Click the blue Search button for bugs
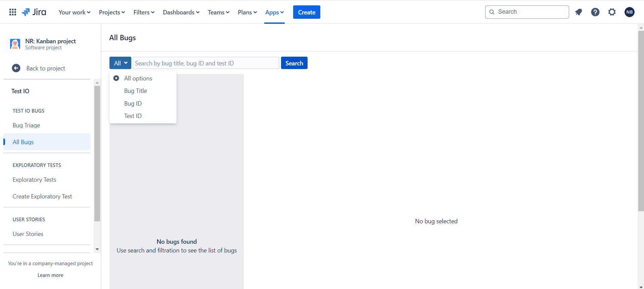This screenshot has height=289, width=644. (294, 63)
